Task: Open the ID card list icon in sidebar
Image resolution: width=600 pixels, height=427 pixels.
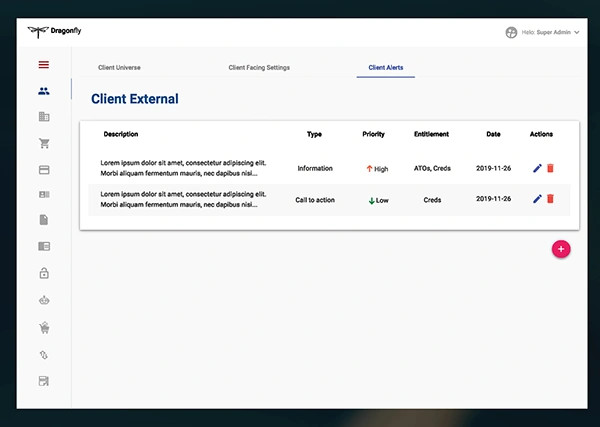Action: pos(44,195)
